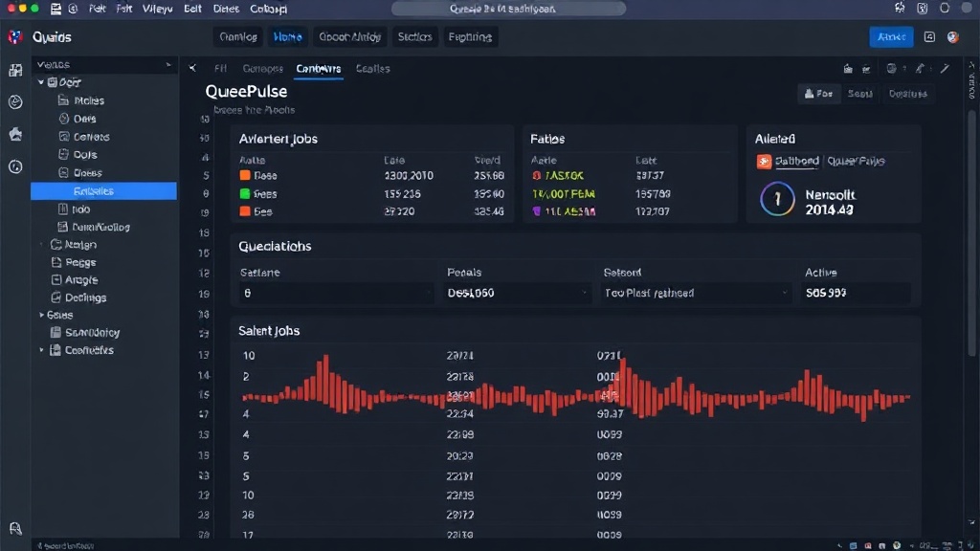The height and width of the screenshot is (551, 980).
Task: Select the Peggs tree item
Action: tap(80, 262)
